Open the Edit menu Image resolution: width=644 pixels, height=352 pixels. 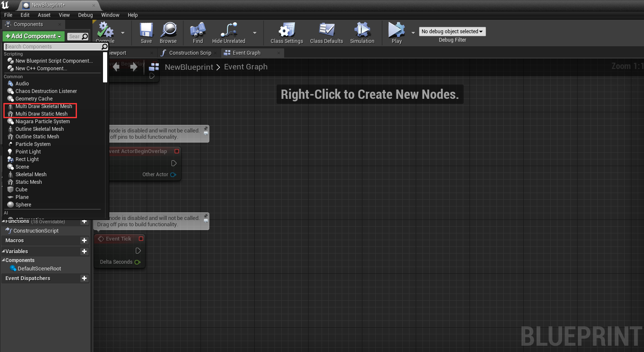pyautogui.click(x=25, y=15)
